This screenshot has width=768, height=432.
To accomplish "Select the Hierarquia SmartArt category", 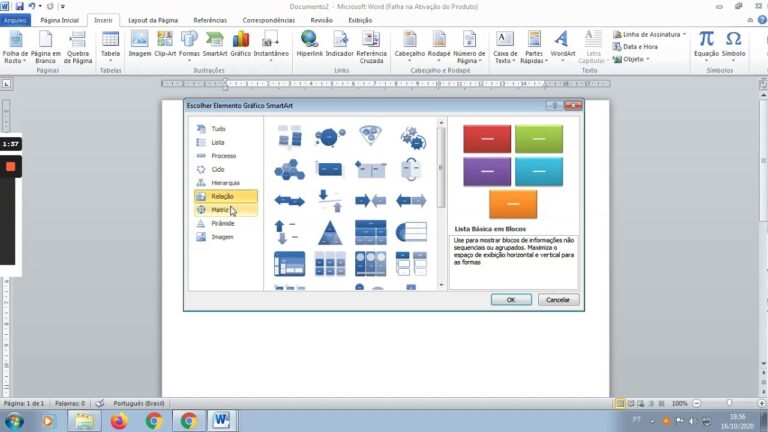I will point(226,183).
